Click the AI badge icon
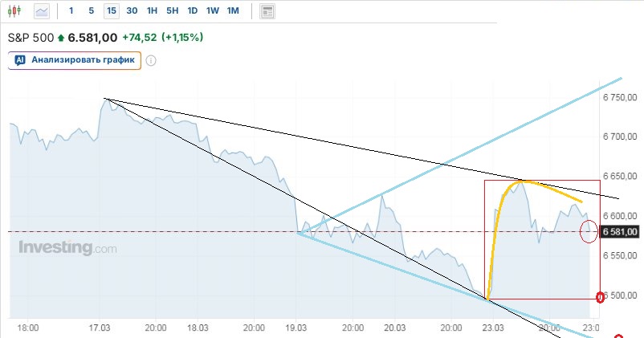This screenshot has height=338, width=644. (x=21, y=60)
